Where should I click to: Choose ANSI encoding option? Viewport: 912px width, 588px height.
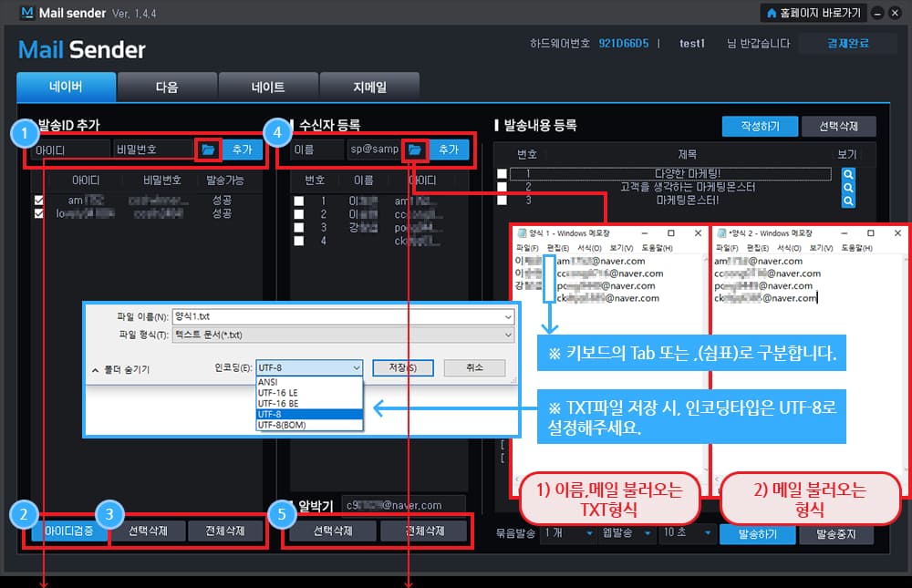tap(309, 382)
